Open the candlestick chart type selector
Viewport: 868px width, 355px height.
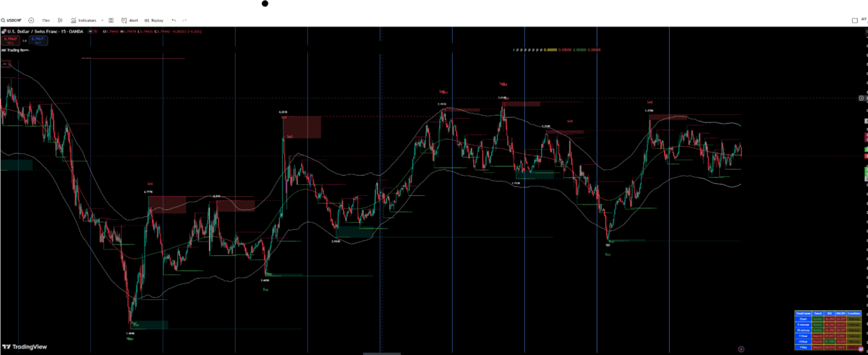pos(60,20)
